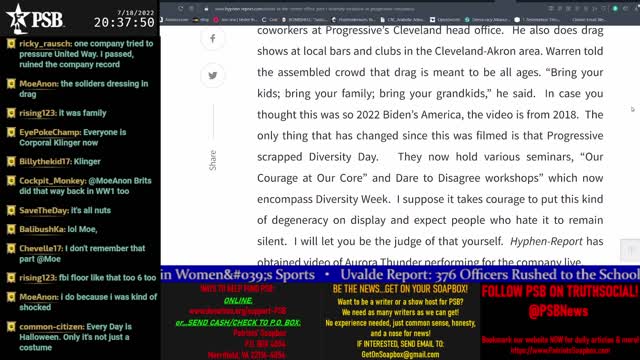Select the EyePokeChamp username
640x360 pixels.
click(50, 132)
